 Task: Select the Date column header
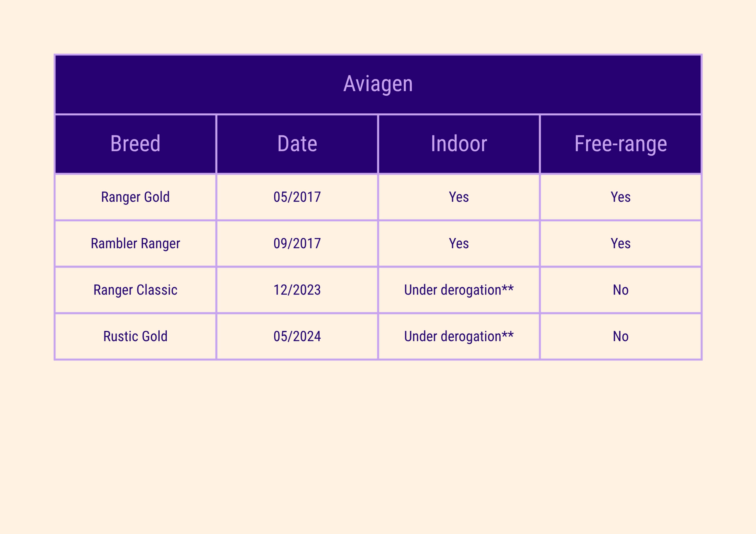coord(297,144)
